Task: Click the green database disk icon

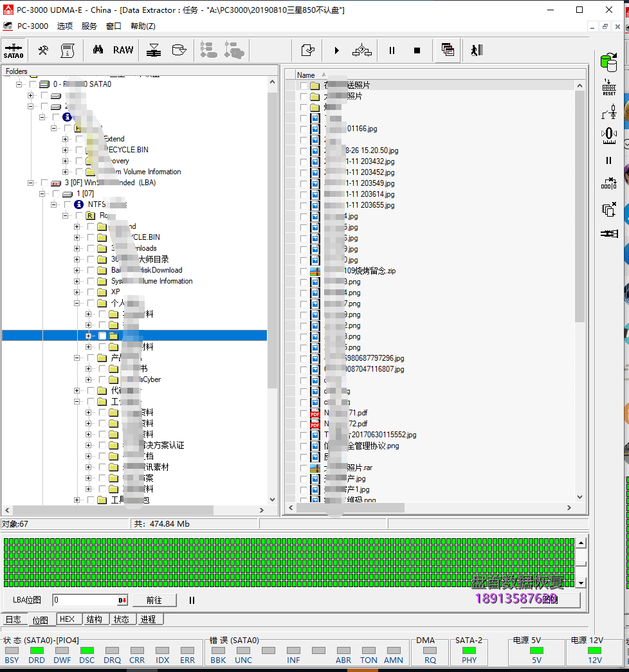Action: click(609, 63)
